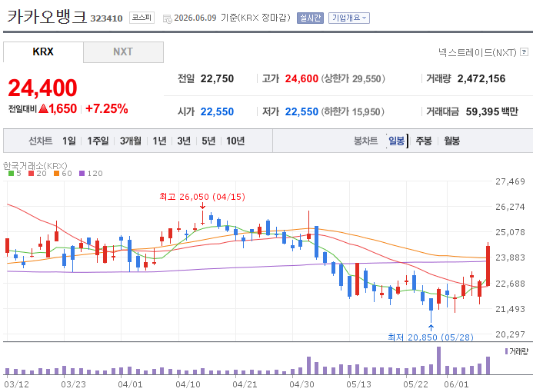Click the 20,297 price axis label

tap(510, 334)
